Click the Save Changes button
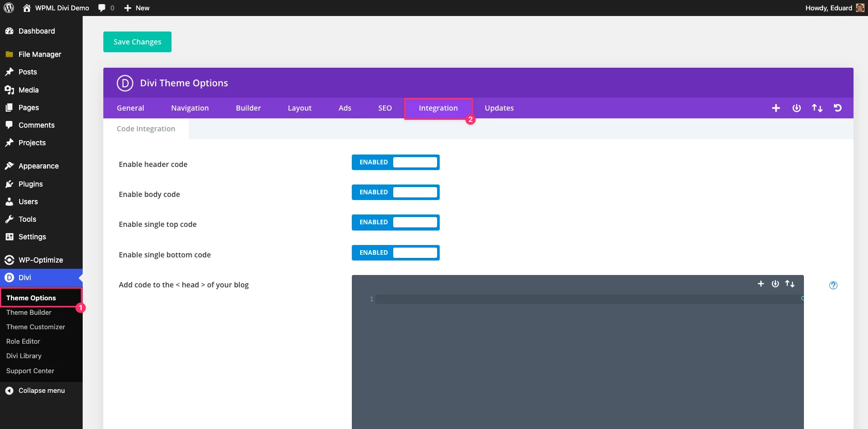The height and width of the screenshot is (429, 868). [137, 42]
